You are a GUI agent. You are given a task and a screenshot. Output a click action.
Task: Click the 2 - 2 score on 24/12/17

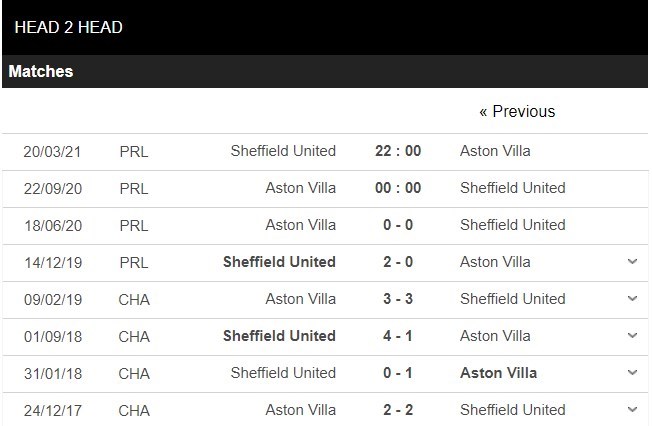pos(397,410)
